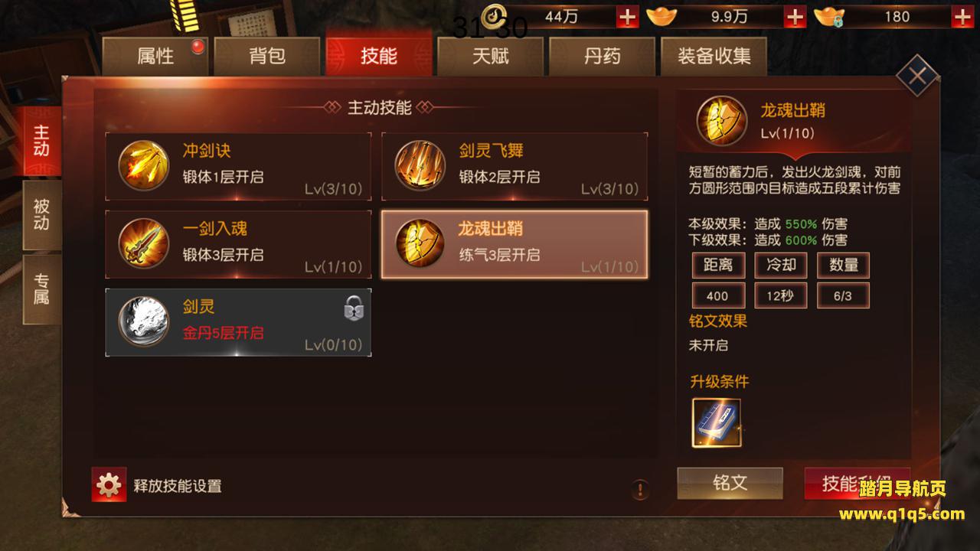Image resolution: width=980 pixels, height=551 pixels.
Task: Open the 释放技能设置 gear icon
Action: (x=109, y=485)
